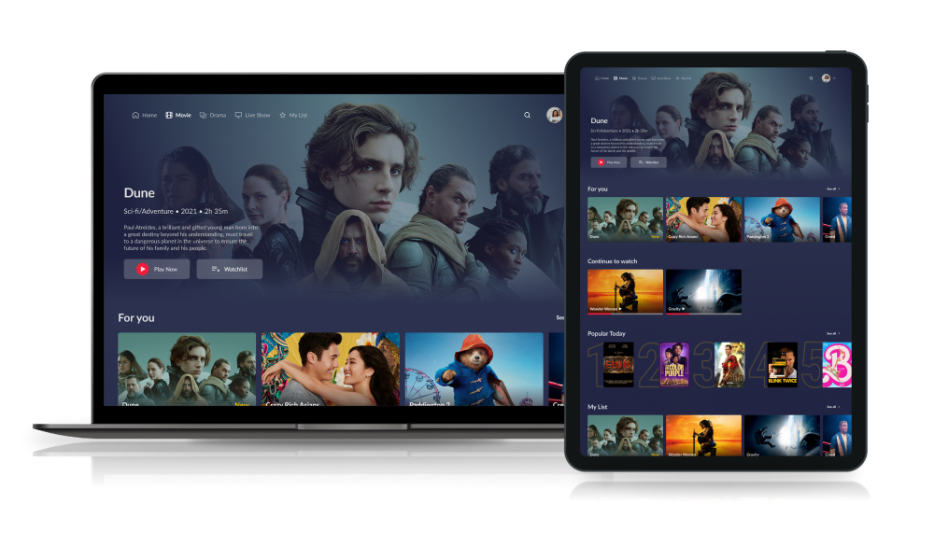This screenshot has height=560, width=934.
Task: Open the profile avatar on the tablet
Action: (x=827, y=78)
